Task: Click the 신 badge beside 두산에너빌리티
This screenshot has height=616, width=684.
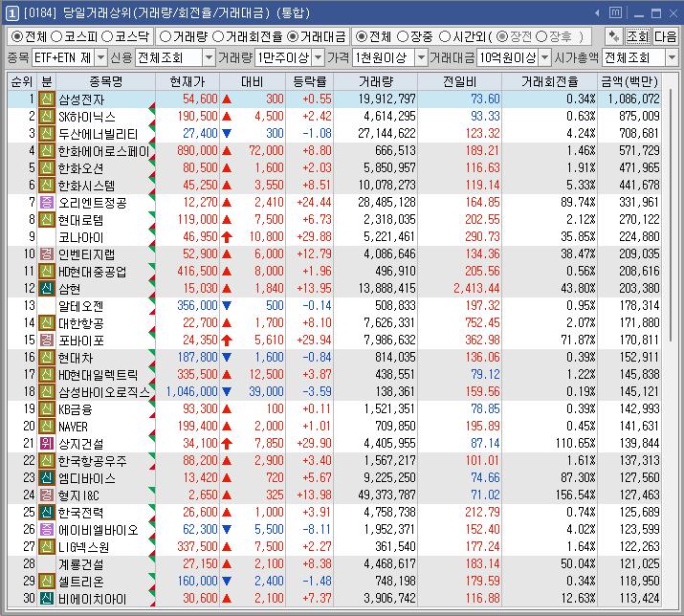Action: 47,134
